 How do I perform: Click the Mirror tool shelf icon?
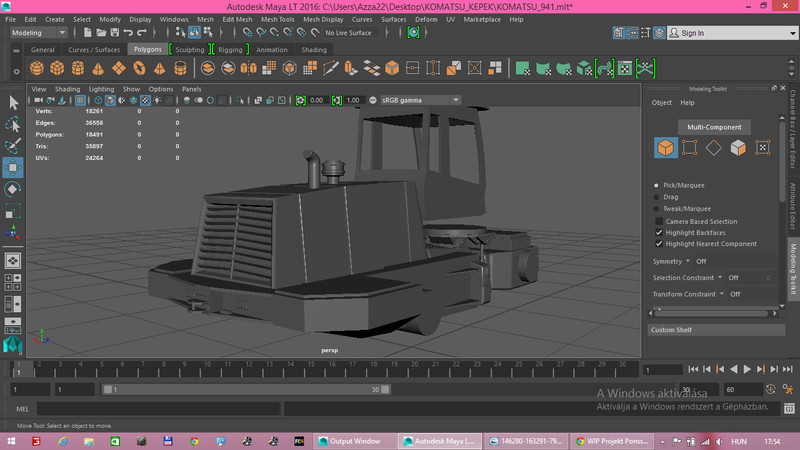[248, 68]
